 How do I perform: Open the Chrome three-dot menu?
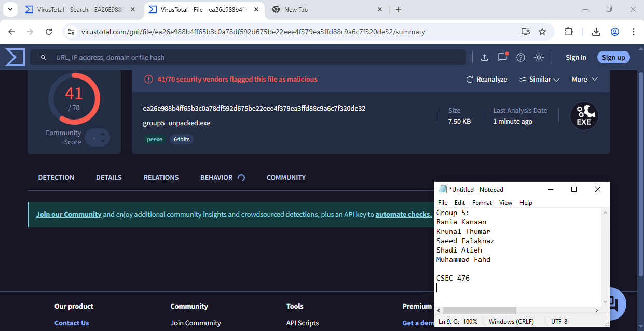coord(634,32)
